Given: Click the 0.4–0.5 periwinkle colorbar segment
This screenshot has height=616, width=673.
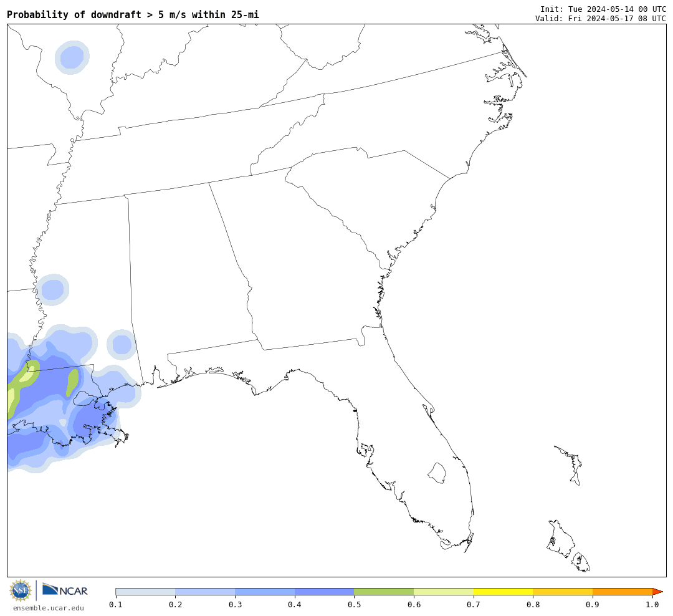Looking at the screenshot, I should tap(325, 592).
